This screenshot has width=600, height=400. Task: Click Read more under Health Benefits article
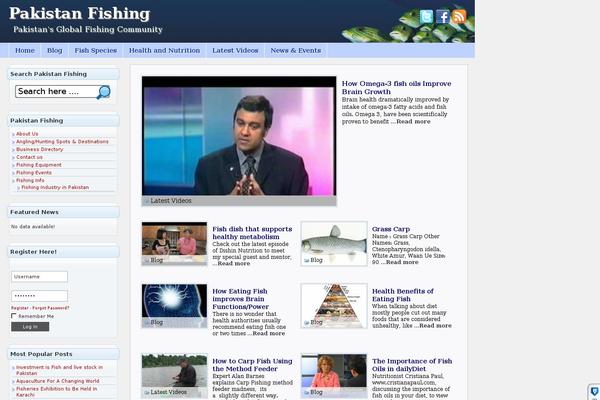pos(435,326)
